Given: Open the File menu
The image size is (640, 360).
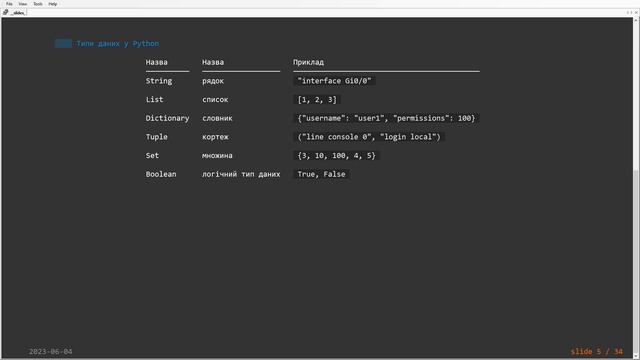Looking at the screenshot, I should pos(9,4).
